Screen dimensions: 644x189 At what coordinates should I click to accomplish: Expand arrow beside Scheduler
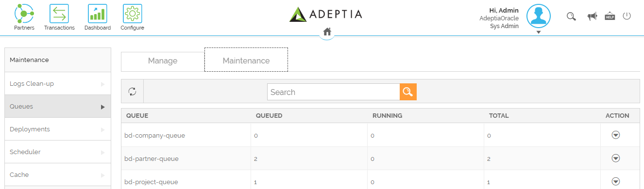[102, 152]
